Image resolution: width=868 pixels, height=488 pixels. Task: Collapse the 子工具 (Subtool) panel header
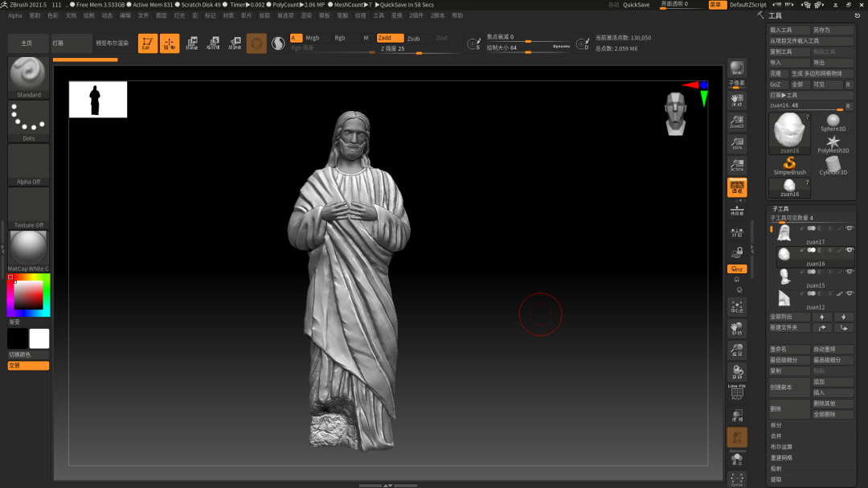[x=781, y=209]
